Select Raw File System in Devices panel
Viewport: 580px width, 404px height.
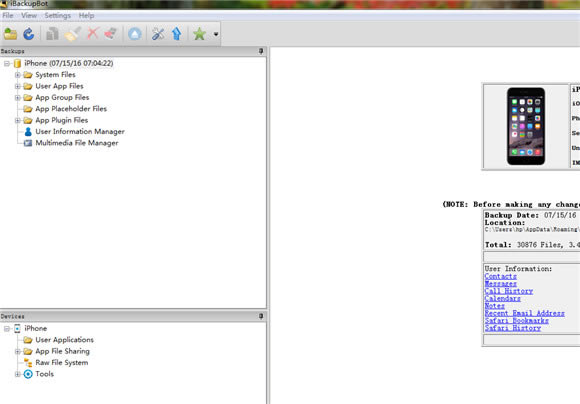[x=62, y=363]
